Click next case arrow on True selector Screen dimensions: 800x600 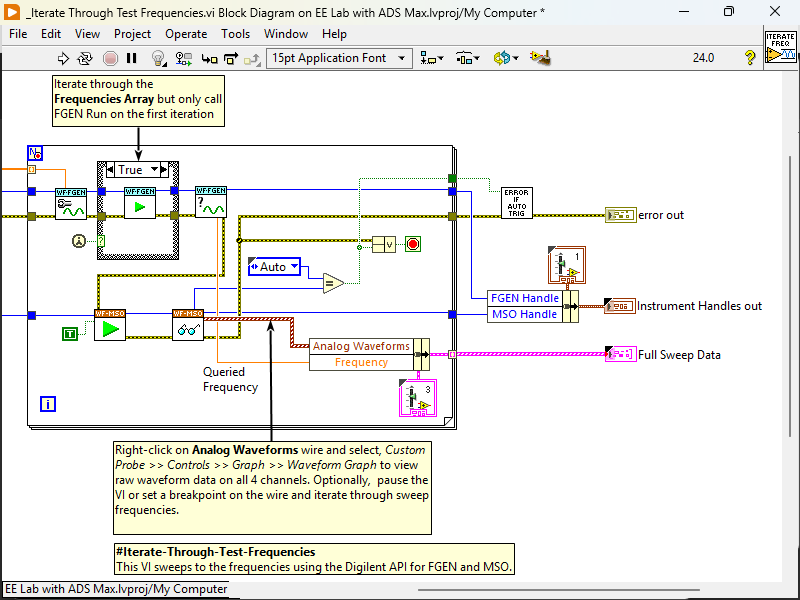(164, 170)
